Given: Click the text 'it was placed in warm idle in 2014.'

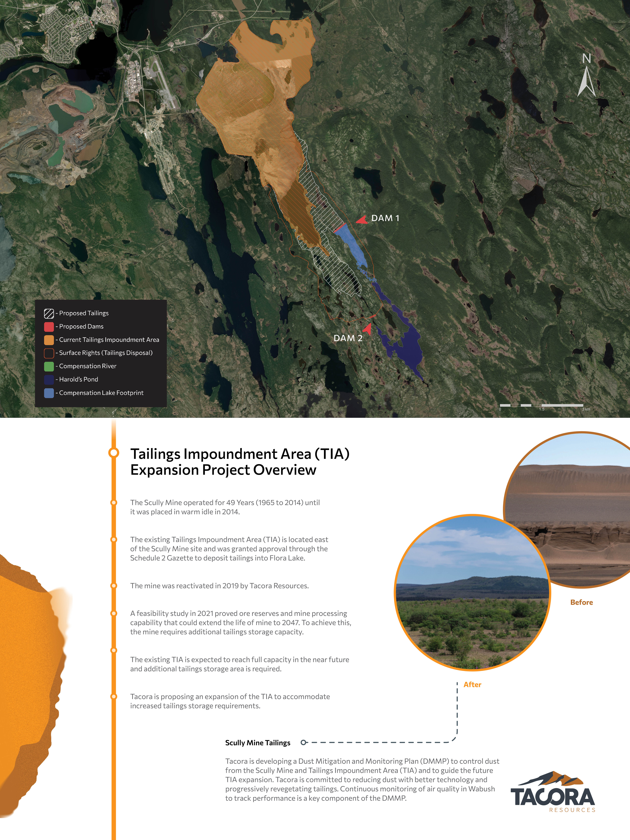Looking at the screenshot, I should 185,512.
